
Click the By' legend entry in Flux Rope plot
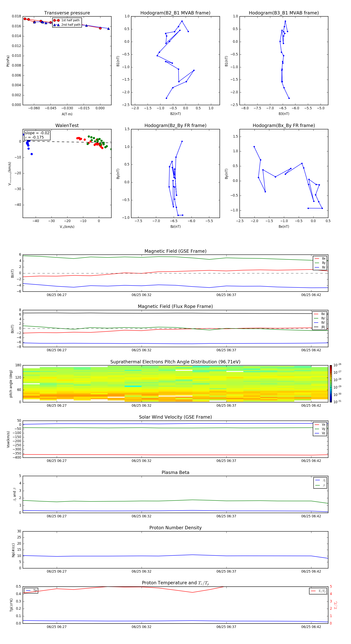pos(320,318)
